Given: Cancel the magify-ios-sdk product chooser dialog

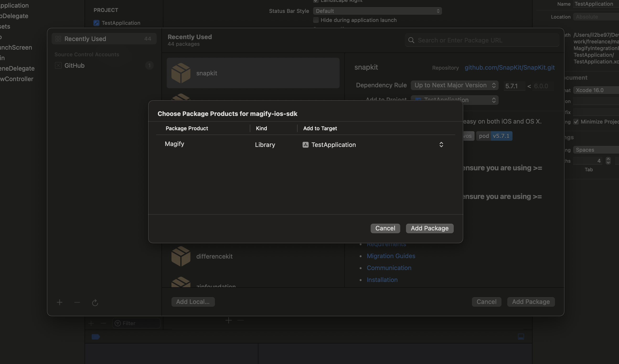Looking at the screenshot, I should (x=385, y=228).
